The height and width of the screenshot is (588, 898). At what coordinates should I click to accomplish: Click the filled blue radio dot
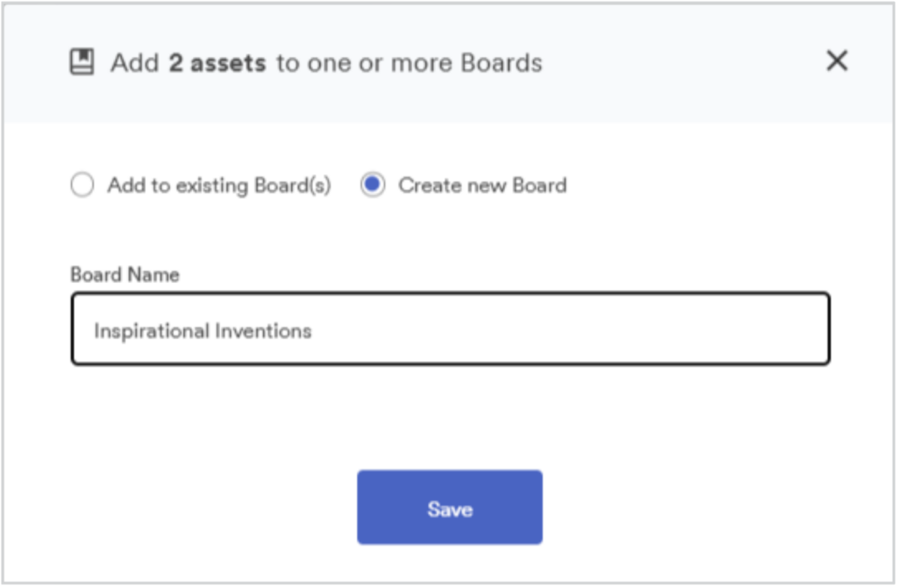tap(372, 184)
